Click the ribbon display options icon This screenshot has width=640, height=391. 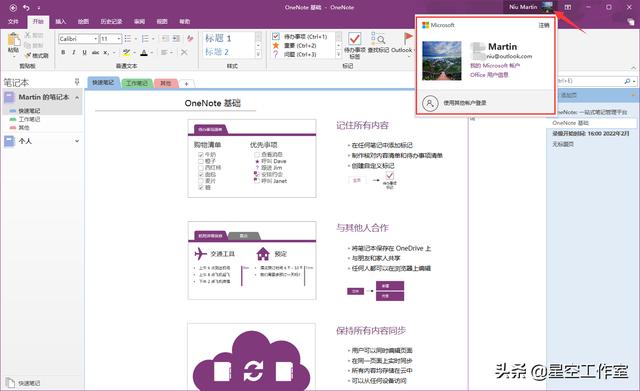point(568,7)
